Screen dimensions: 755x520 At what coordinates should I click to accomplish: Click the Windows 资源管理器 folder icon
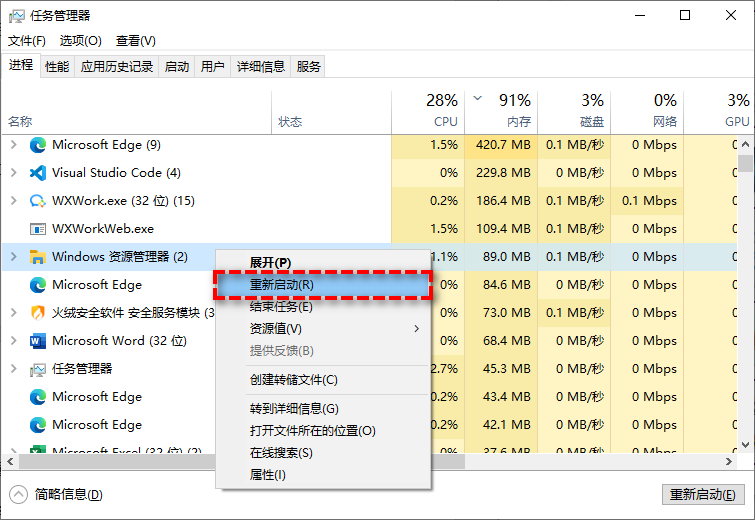tap(38, 257)
